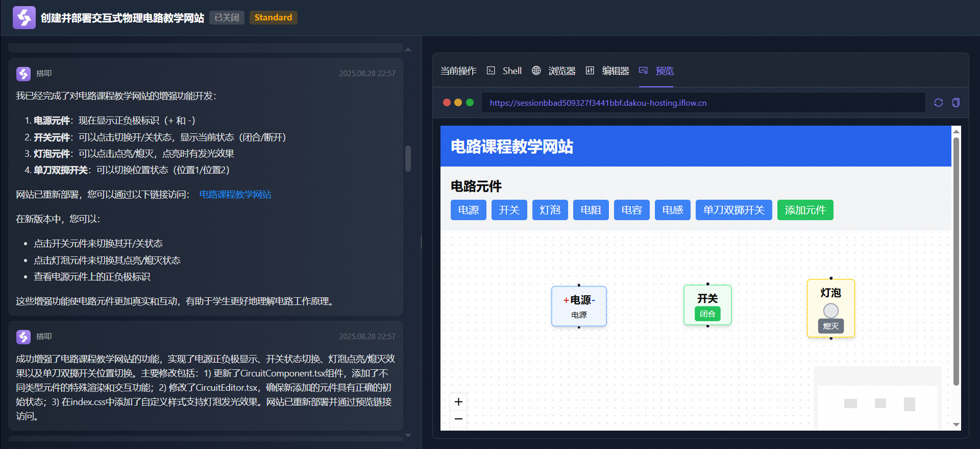The width and height of the screenshot is (980, 449).
Task: Click the copy link icon next to refresh
Action: (955, 103)
